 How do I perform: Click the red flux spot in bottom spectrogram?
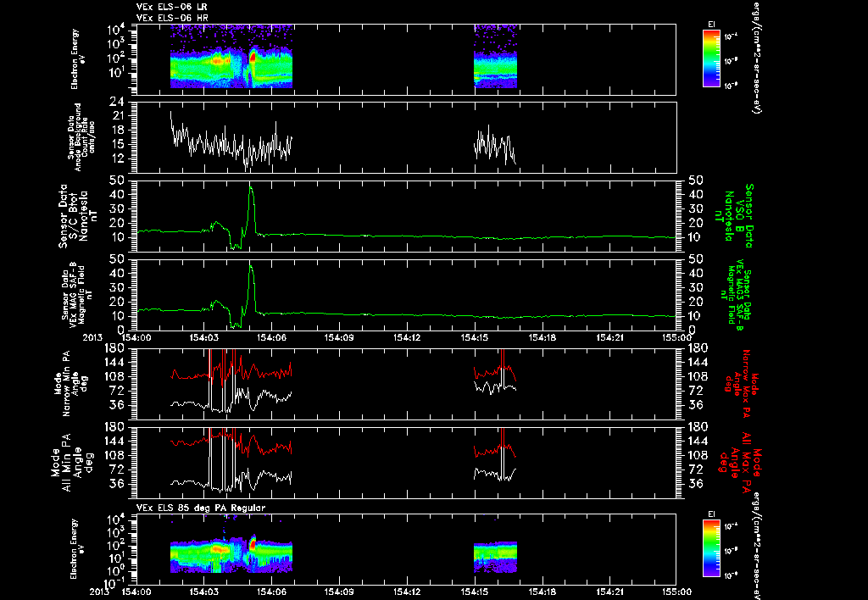[253, 544]
